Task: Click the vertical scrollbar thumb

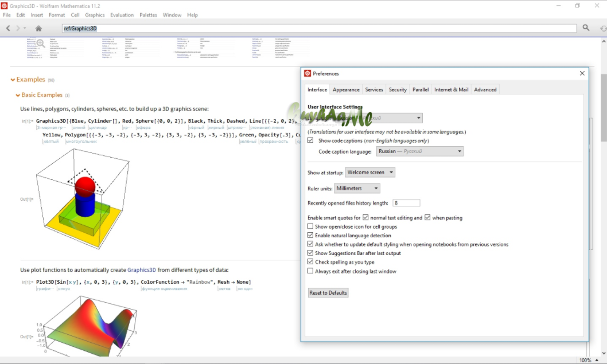Action: click(x=604, y=108)
